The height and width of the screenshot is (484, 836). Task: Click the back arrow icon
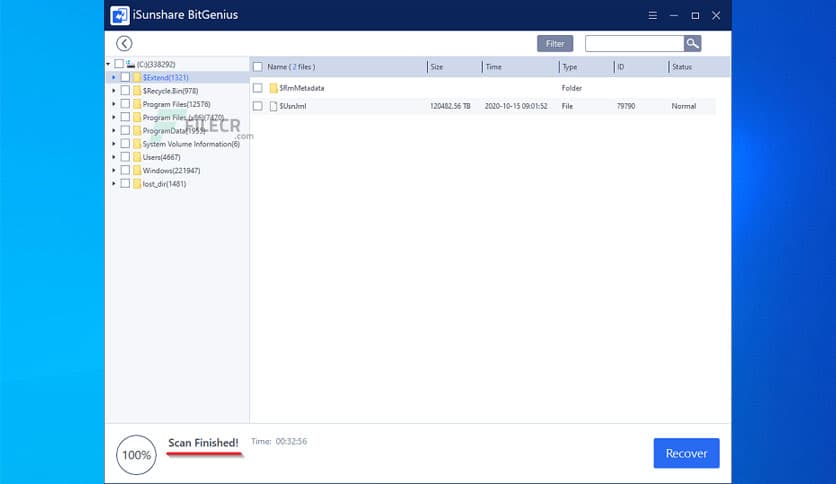point(124,43)
